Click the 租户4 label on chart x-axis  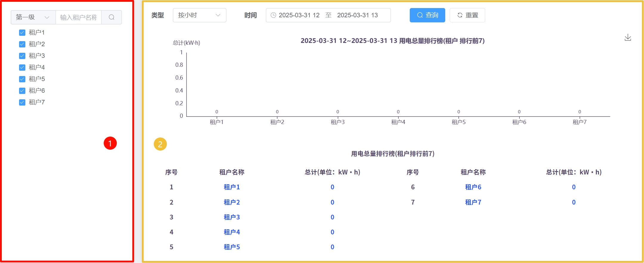(x=398, y=122)
